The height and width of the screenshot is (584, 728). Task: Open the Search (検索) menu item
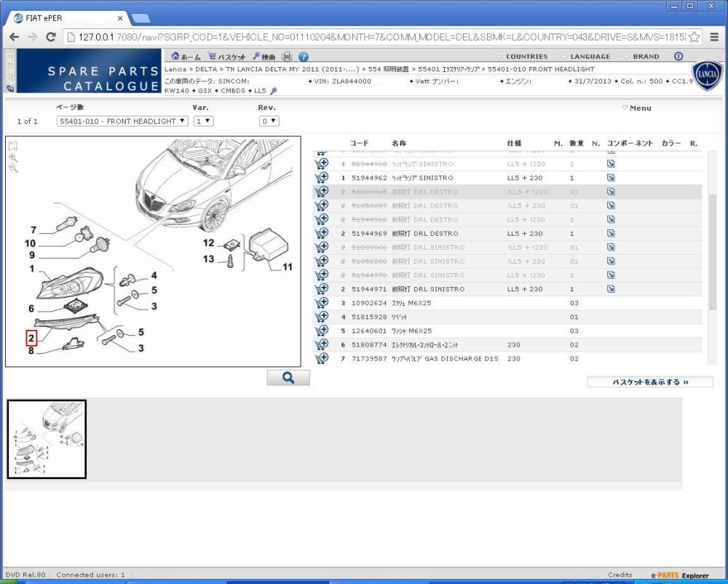coord(264,57)
